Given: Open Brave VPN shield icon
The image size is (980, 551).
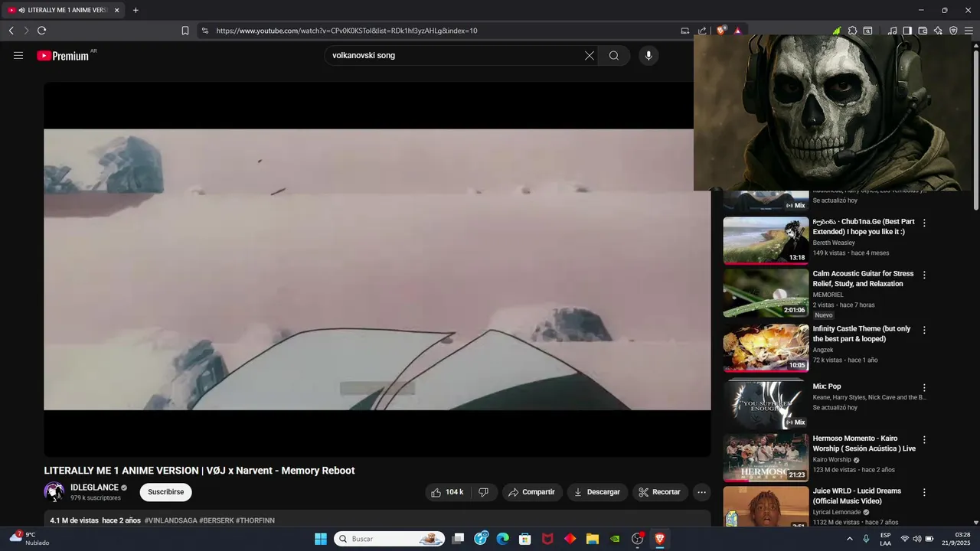Looking at the screenshot, I should [953, 31].
